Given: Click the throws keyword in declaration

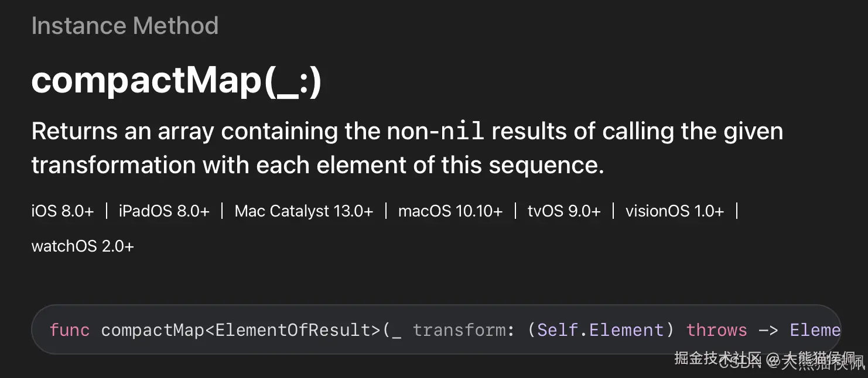Looking at the screenshot, I should click(716, 330).
